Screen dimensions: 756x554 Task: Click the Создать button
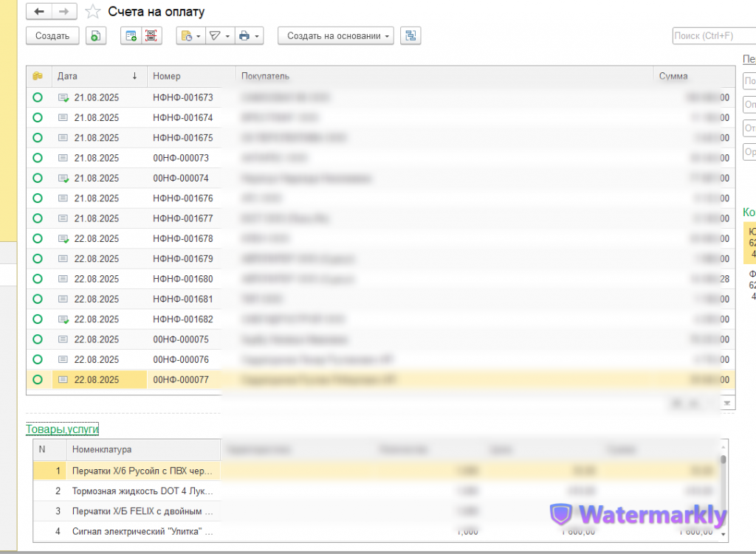coord(52,36)
